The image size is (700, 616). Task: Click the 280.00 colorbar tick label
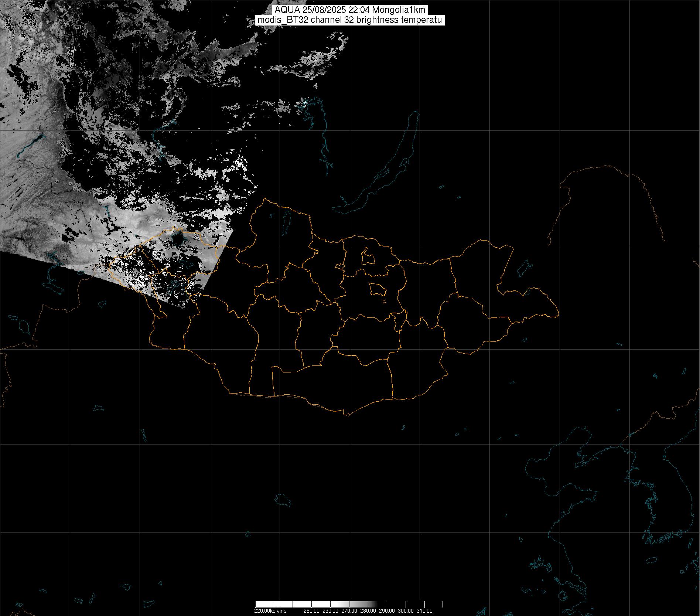pos(368,611)
